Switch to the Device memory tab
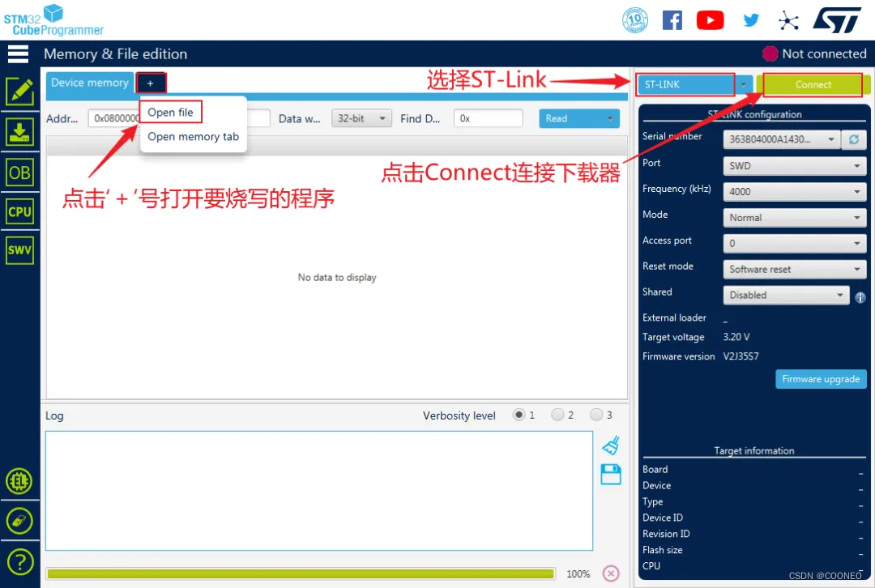Image resolution: width=875 pixels, height=588 pixels. (90, 83)
